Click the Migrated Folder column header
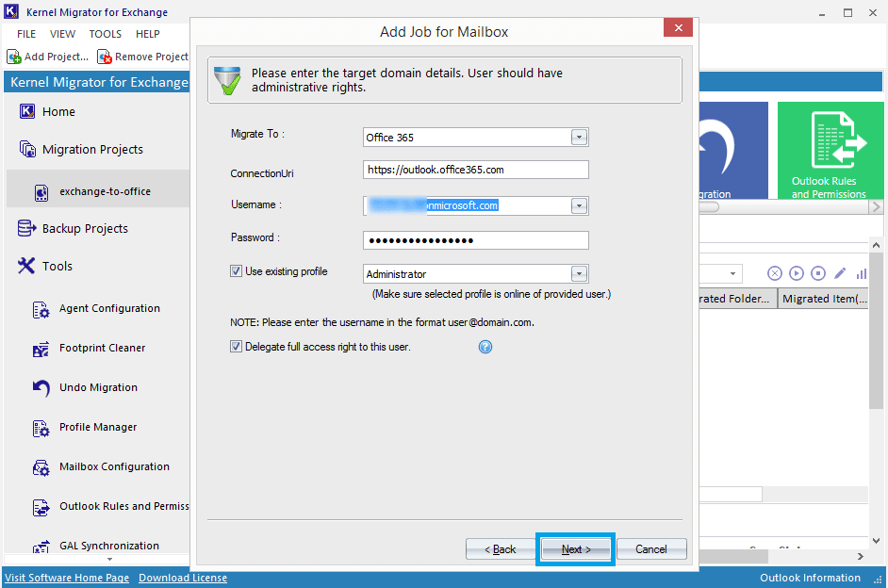The height and width of the screenshot is (588, 888). (737, 299)
